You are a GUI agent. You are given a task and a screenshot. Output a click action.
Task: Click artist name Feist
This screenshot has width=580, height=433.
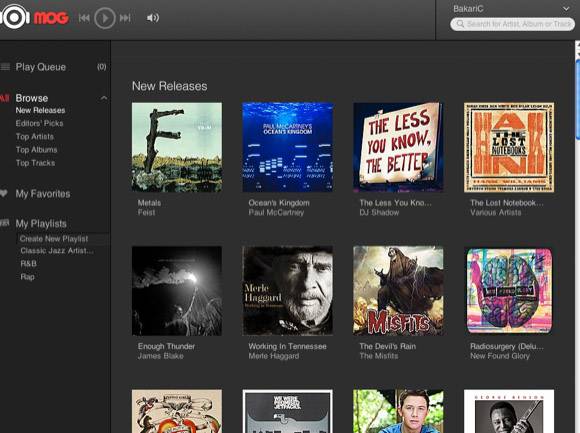tap(146, 213)
